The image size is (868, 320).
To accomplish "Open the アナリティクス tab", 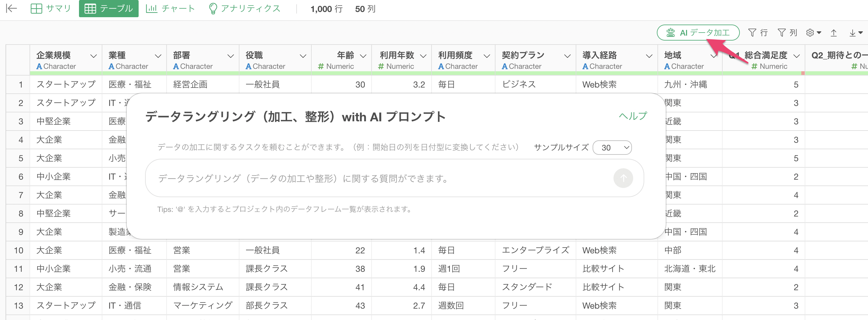I will click(x=245, y=8).
